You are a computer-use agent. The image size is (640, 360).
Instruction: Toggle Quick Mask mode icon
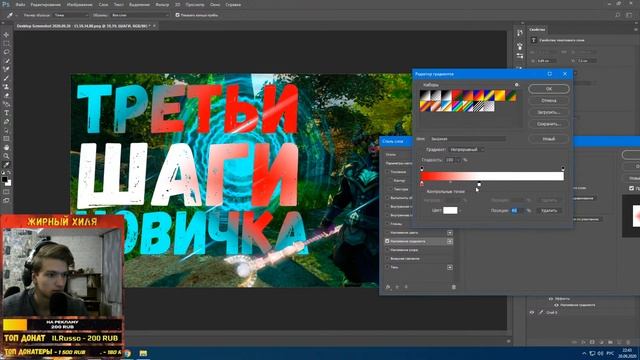pos(6,192)
